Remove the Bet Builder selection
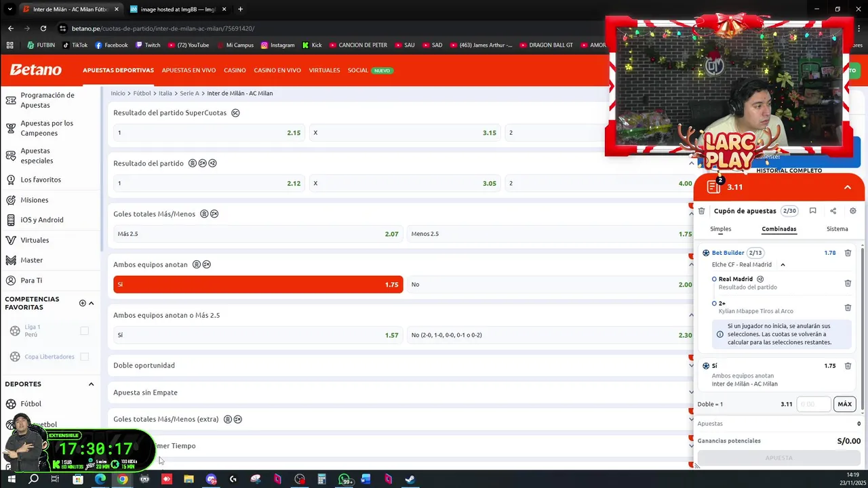The height and width of the screenshot is (488, 868). click(x=848, y=253)
